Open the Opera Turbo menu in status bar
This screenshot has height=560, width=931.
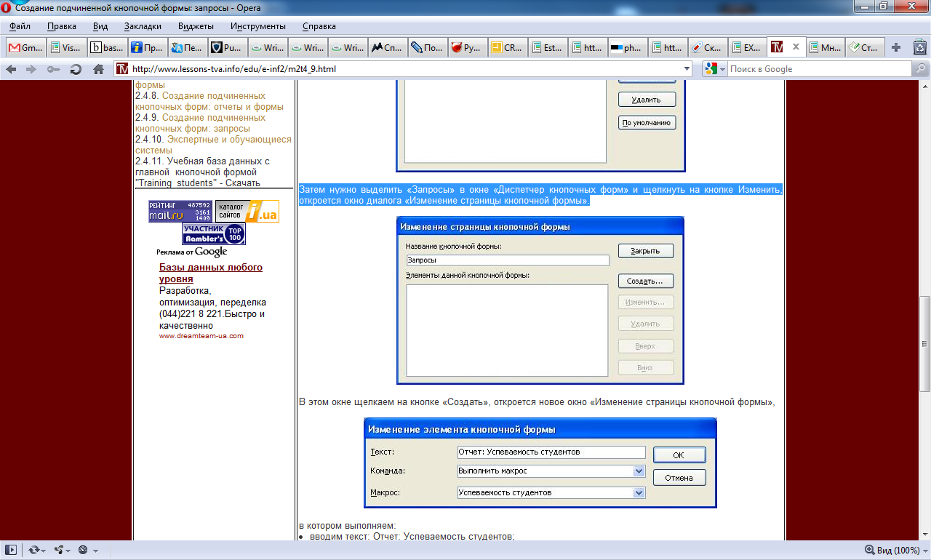click(87, 550)
